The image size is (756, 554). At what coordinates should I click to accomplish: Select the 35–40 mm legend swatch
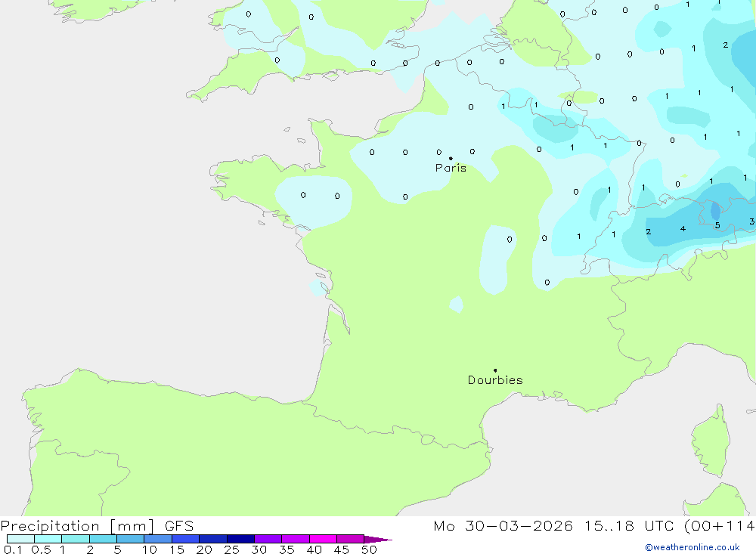[296, 539]
